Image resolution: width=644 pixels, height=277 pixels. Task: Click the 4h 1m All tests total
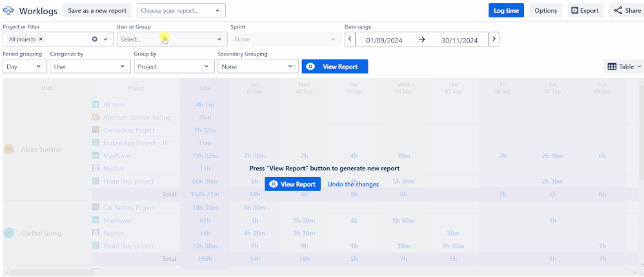click(205, 105)
